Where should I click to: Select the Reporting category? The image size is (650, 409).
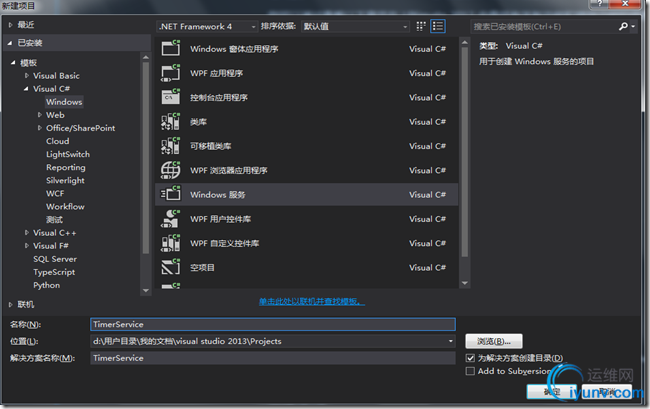coord(66,167)
